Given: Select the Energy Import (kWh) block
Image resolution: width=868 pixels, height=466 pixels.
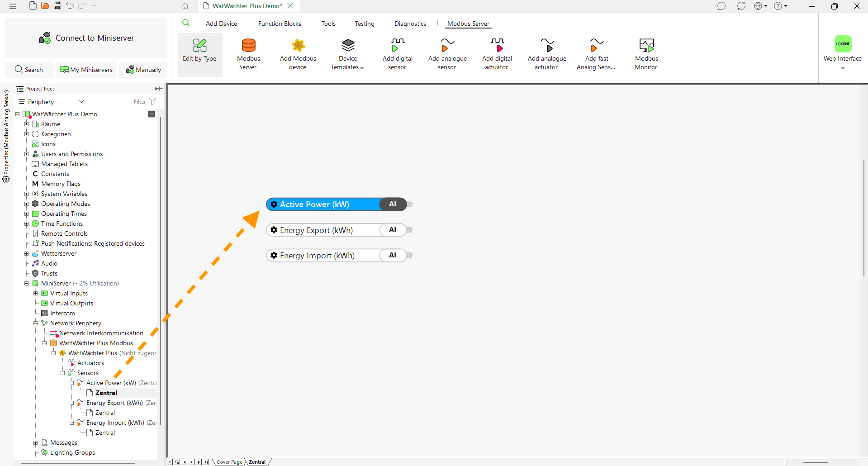Looking at the screenshot, I should (336, 256).
